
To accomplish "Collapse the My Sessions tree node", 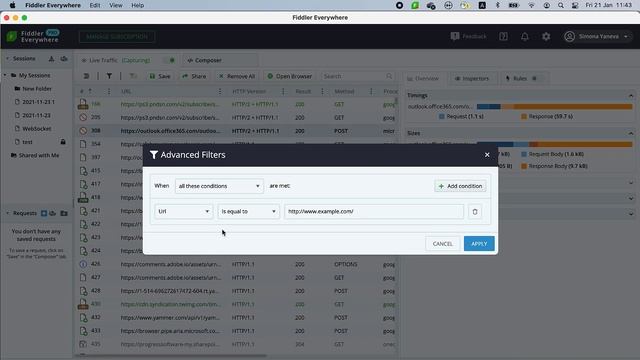I will click(5, 76).
